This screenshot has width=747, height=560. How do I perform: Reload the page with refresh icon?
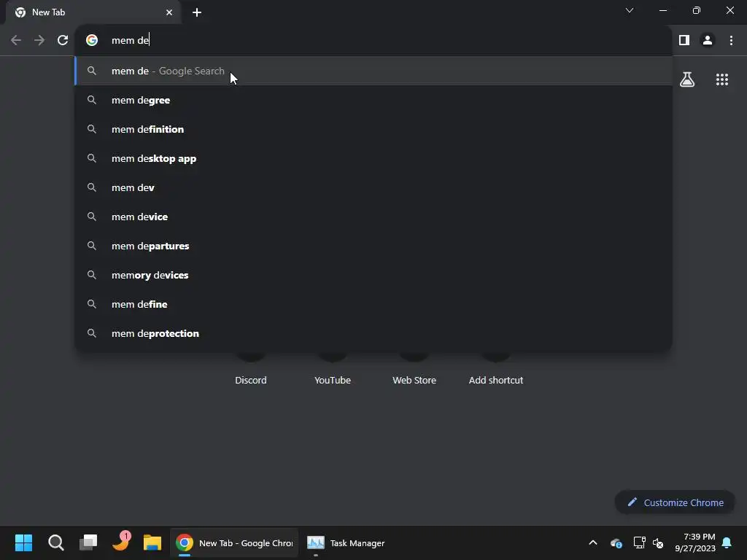[x=63, y=41]
